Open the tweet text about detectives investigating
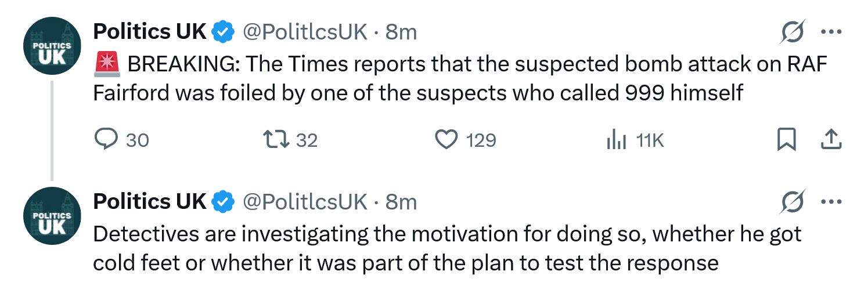 [447, 248]
